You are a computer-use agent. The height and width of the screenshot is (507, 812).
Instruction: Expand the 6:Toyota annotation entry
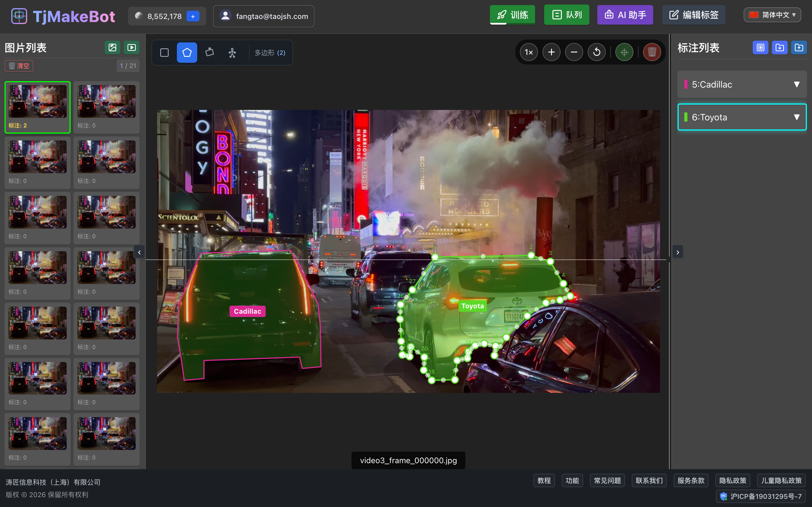796,117
